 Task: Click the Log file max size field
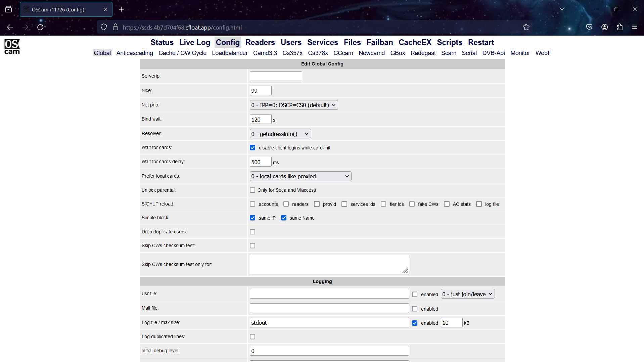click(x=452, y=323)
